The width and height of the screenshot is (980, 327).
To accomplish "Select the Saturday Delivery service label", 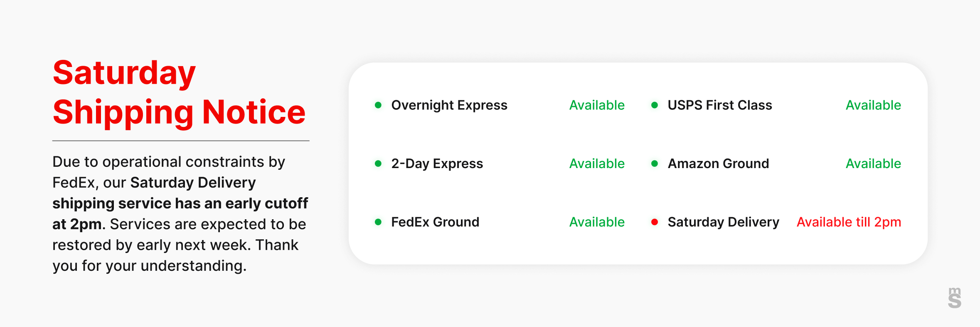I will (x=723, y=222).
